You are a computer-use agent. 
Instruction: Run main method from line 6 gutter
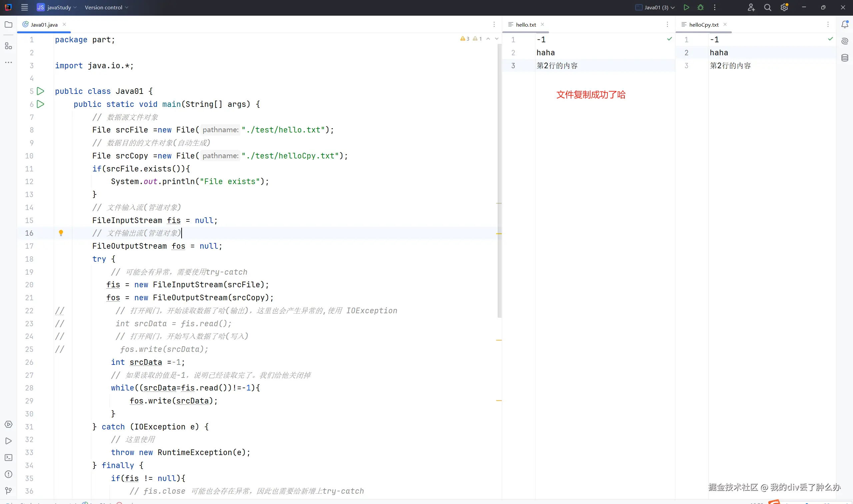click(40, 104)
